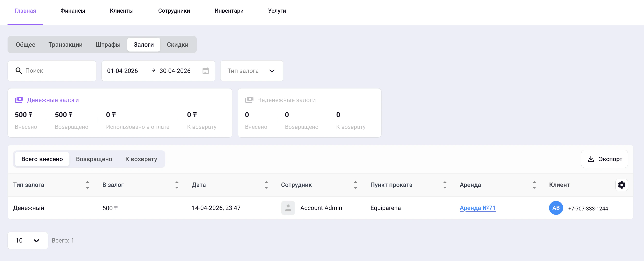
Task: Select the Транзакции sub-tab
Action: coord(66,44)
